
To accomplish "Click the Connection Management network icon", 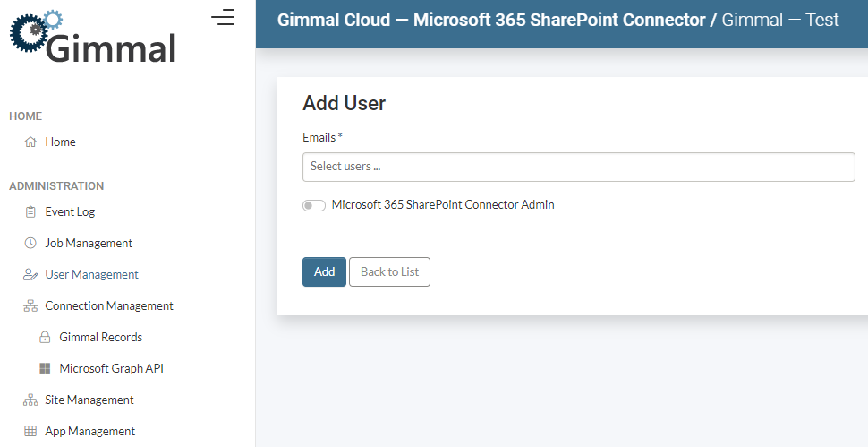I will click(x=30, y=306).
